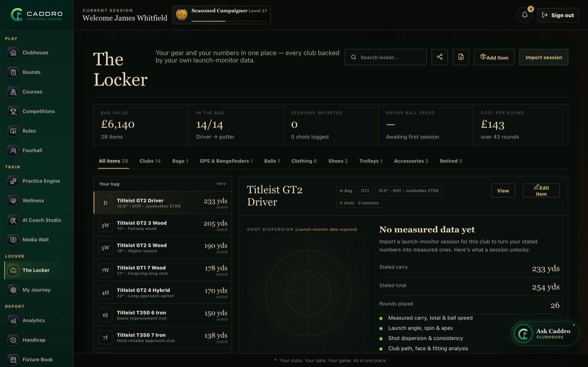Image resolution: width=588 pixels, height=367 pixels.
Task: Open the Rules book icon
Action: (13, 131)
